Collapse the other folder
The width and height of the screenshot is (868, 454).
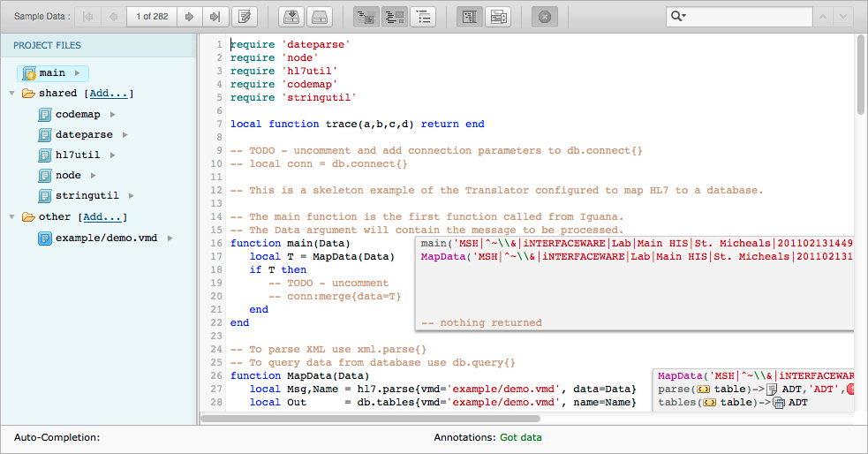[11, 217]
